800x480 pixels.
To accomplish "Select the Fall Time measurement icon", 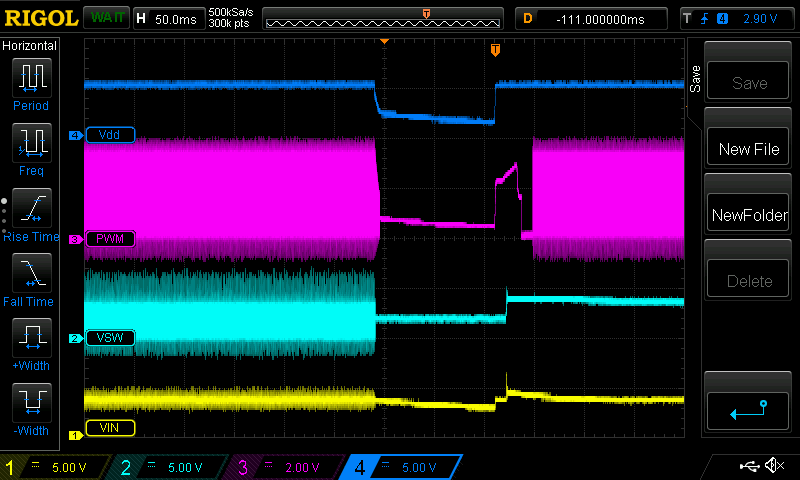I will 32,273.
